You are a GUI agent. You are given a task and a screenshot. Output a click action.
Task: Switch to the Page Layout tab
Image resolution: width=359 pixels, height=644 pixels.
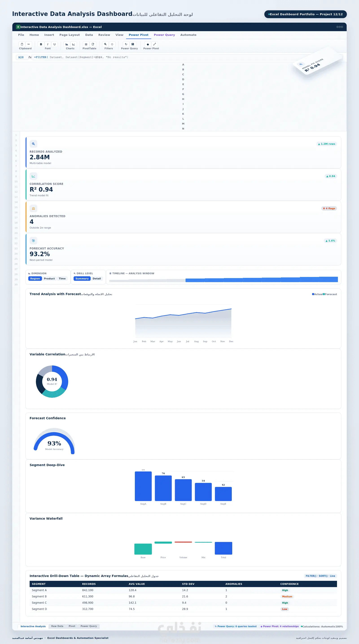[70, 35]
